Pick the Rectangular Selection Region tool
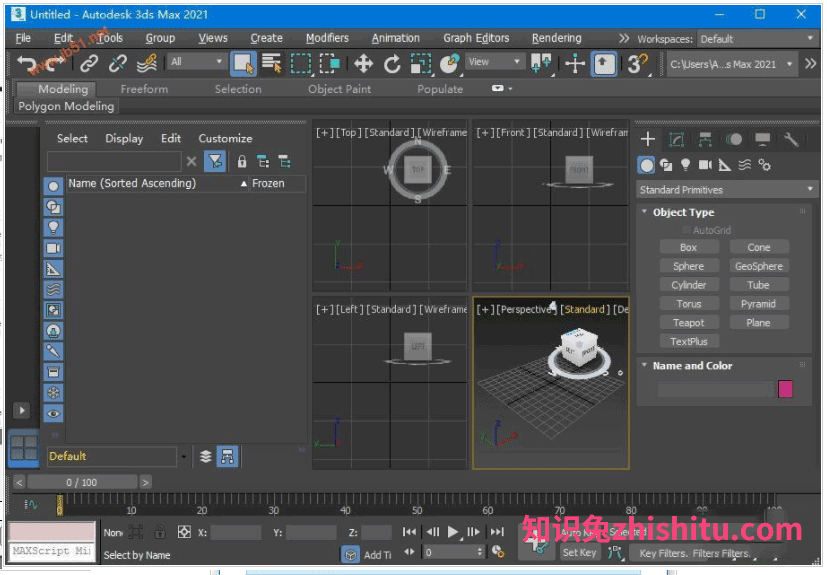The width and height of the screenshot is (827, 575). 301,64
